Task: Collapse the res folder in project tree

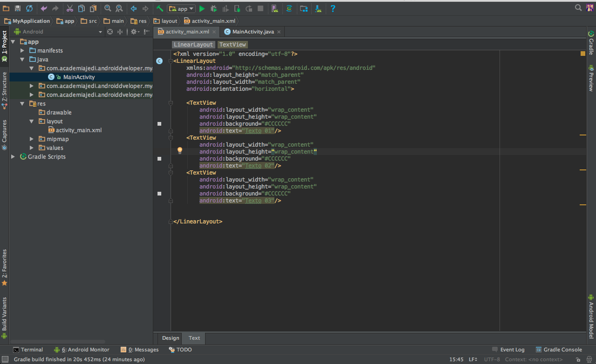Action: (22, 104)
